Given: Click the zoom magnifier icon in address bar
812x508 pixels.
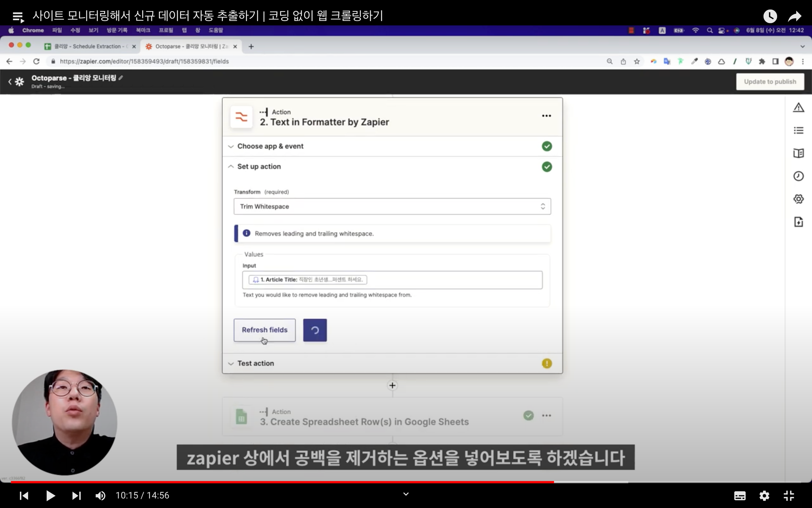Looking at the screenshot, I should (609, 62).
